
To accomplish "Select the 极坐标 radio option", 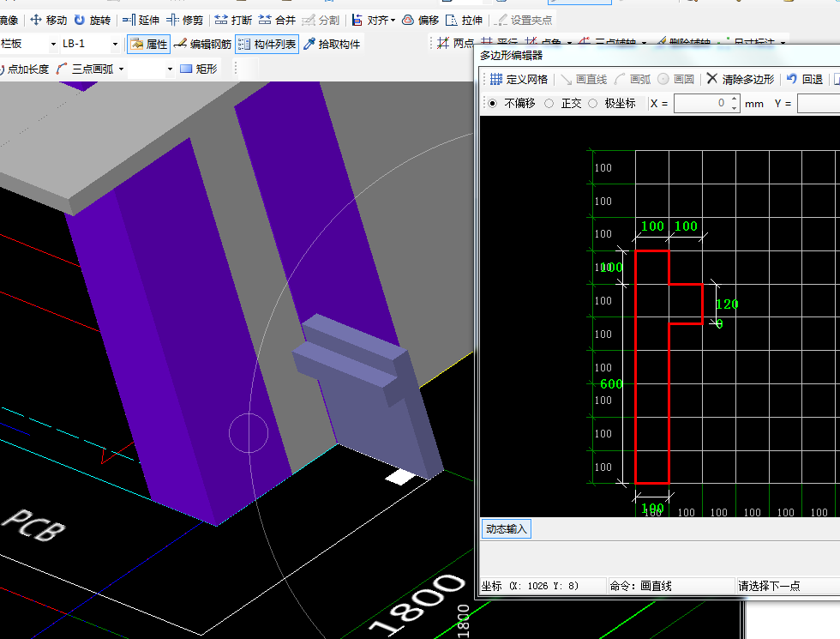I will pyautogui.click(x=592, y=104).
